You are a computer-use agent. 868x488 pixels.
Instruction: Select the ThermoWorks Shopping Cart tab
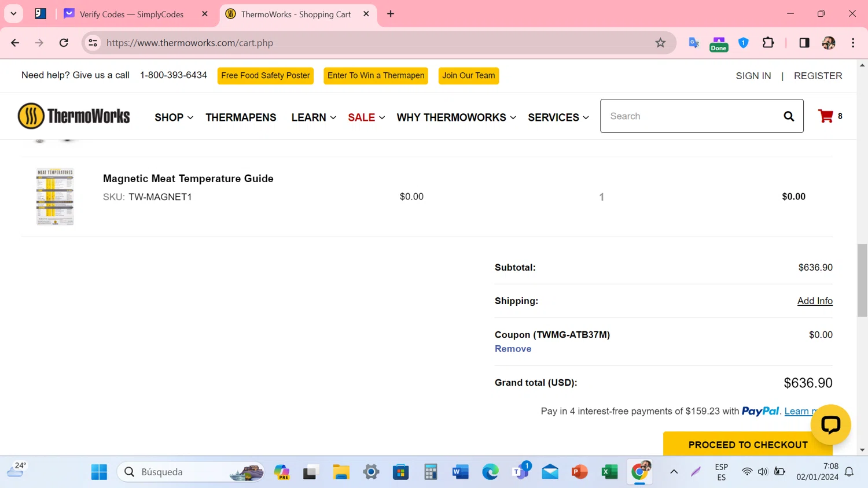pos(298,14)
